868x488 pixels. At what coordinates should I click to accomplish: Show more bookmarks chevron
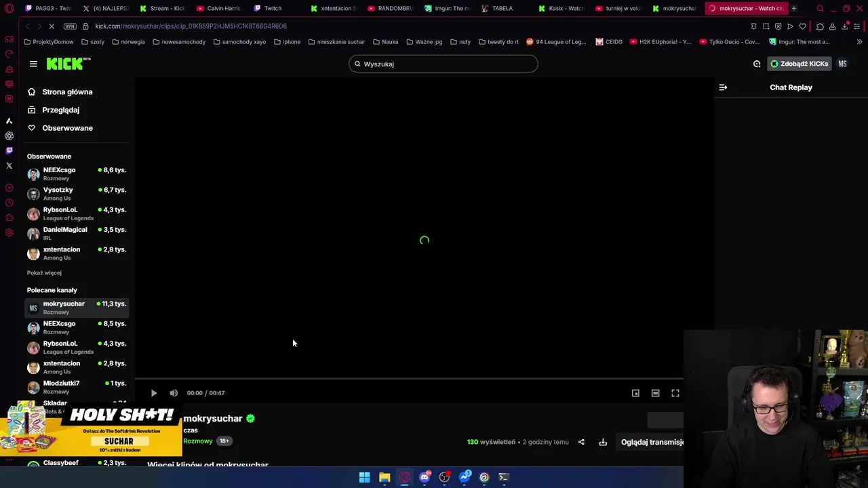point(859,41)
